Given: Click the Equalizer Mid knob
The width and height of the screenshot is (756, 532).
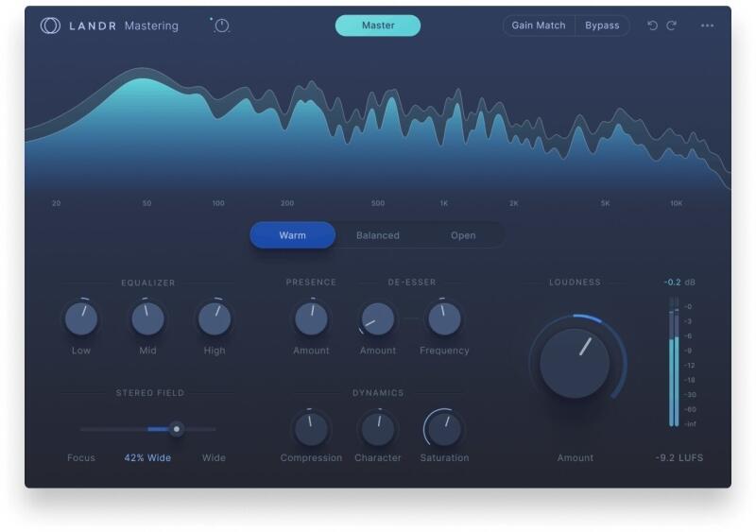Looking at the screenshot, I should (x=147, y=319).
